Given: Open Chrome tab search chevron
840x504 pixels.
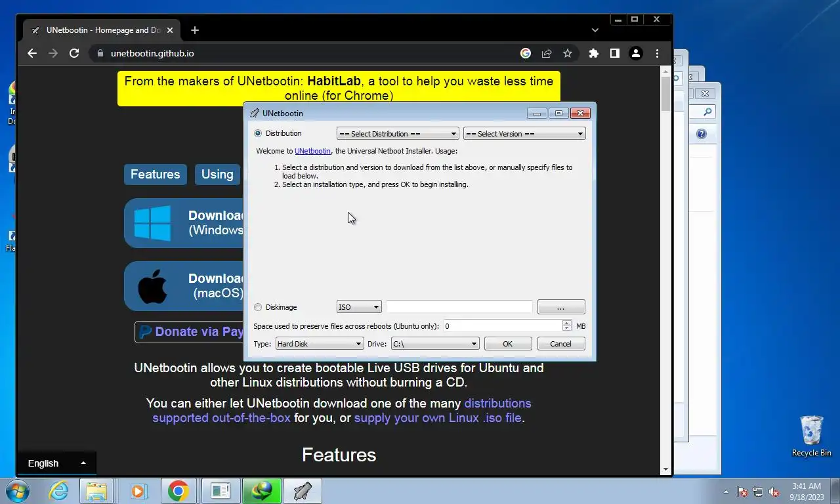Looking at the screenshot, I should pos(595,30).
